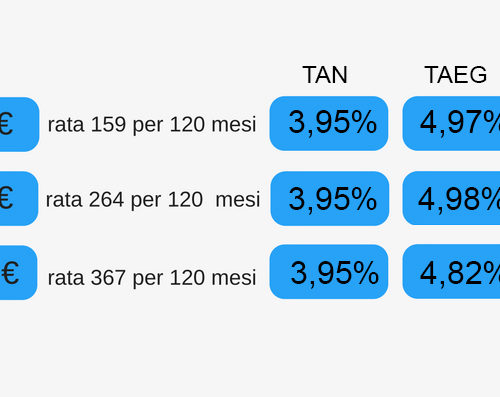Click the number 159 in the first row

[108, 124]
